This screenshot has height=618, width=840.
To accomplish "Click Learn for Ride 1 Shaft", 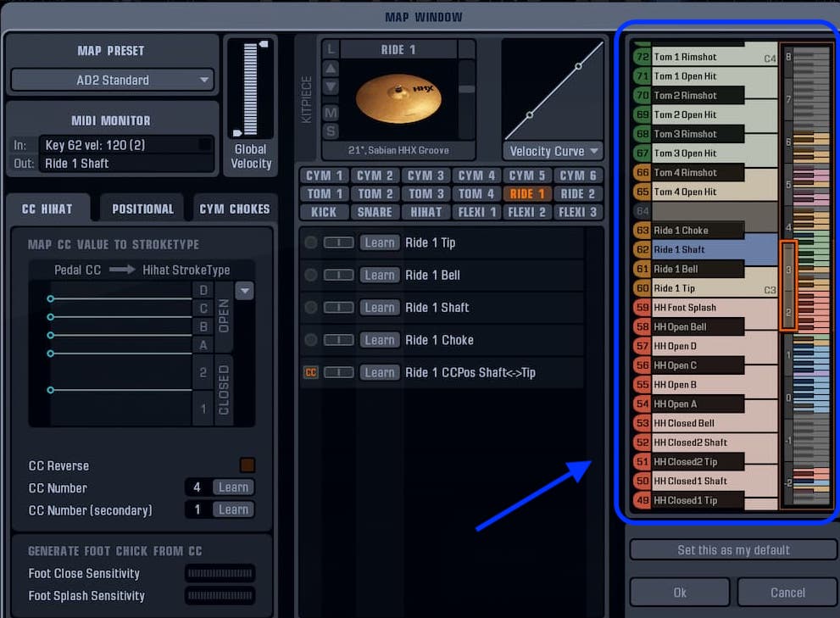I will pos(379,308).
